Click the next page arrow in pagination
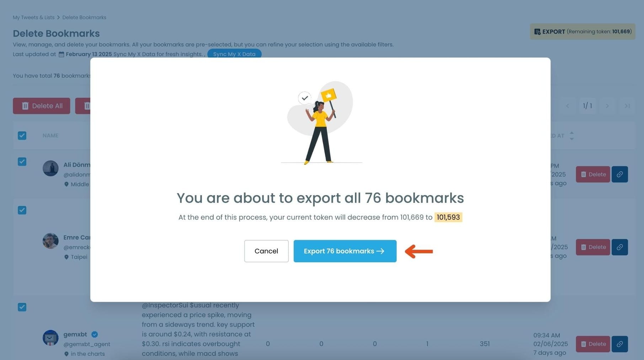The width and height of the screenshot is (644, 360). point(607,106)
